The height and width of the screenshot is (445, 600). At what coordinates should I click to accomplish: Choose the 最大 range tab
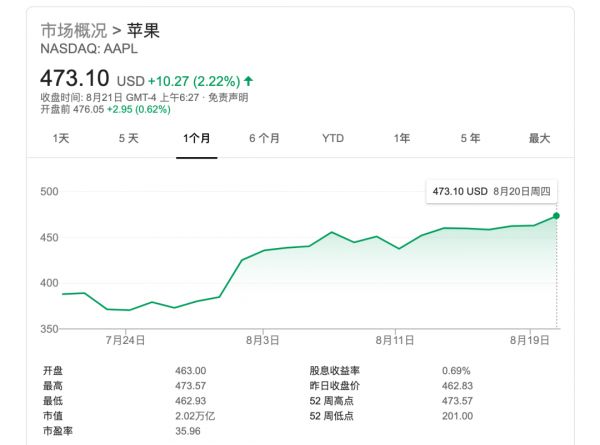[539, 138]
